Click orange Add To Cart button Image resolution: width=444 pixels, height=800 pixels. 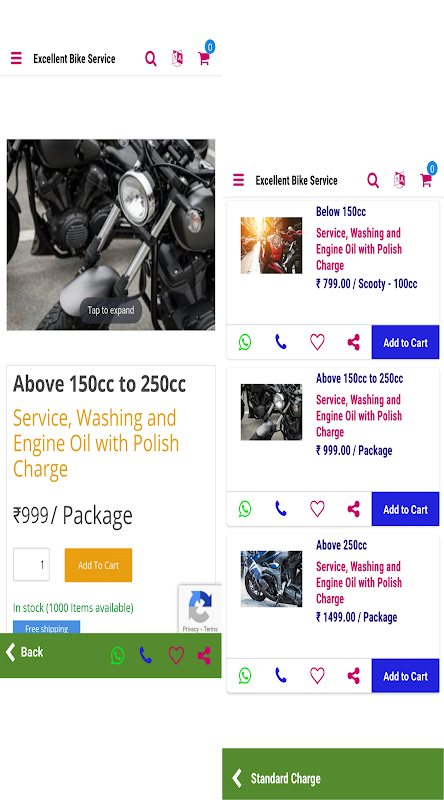point(98,565)
